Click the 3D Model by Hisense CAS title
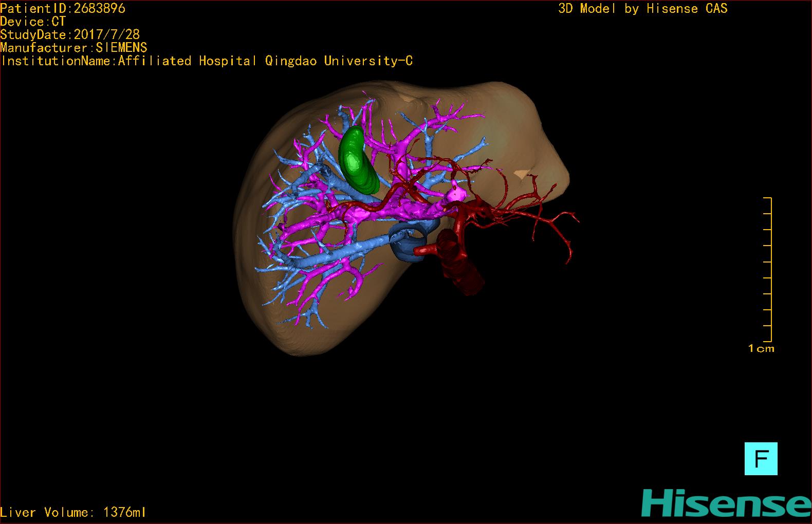Viewport: 812px width, 524px height. click(x=642, y=8)
